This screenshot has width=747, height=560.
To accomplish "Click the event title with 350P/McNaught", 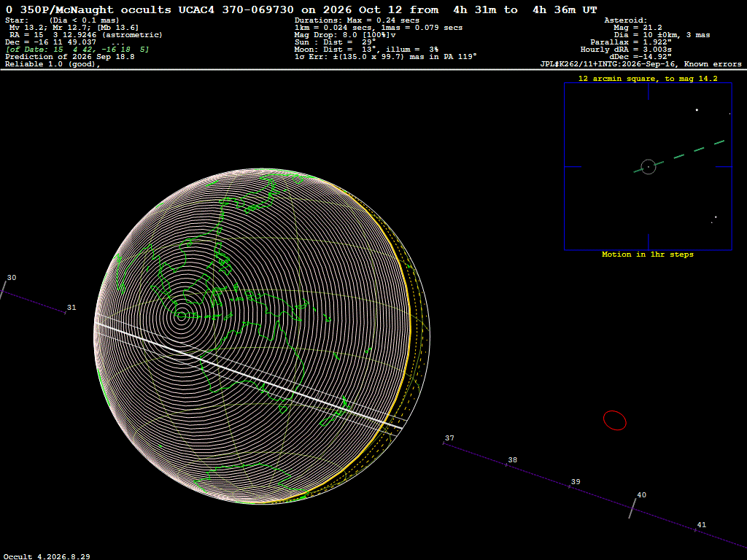I will tap(301, 9).
